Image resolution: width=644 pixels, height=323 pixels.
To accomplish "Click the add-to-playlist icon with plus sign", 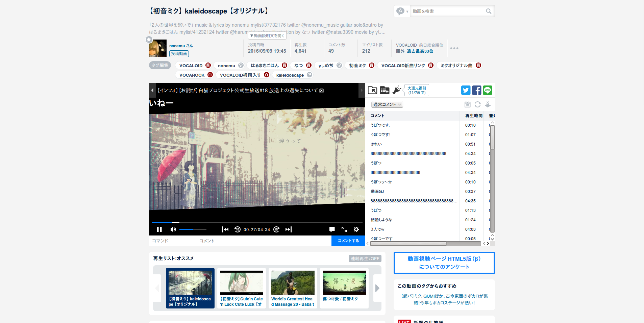I will tap(385, 90).
